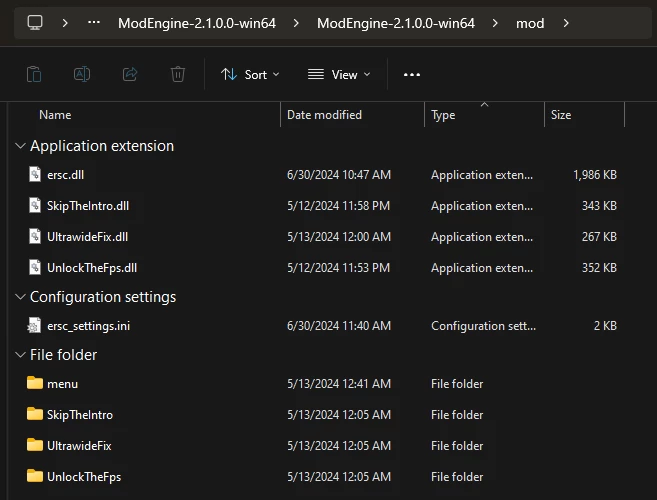The image size is (657, 500).
Task: Click the UnlockTheFps folder icon
Action: 35,476
